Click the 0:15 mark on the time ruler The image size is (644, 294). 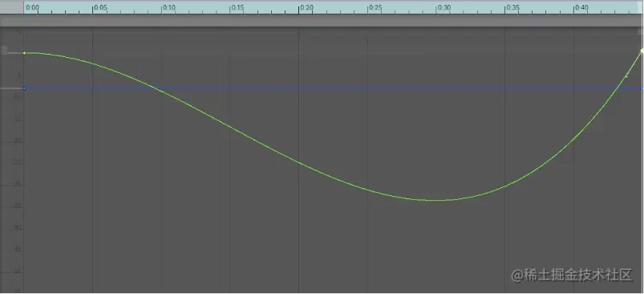(238, 7)
